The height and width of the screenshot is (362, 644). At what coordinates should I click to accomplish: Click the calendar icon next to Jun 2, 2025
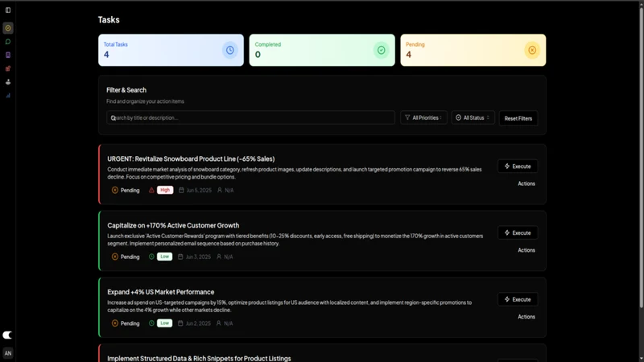point(180,323)
